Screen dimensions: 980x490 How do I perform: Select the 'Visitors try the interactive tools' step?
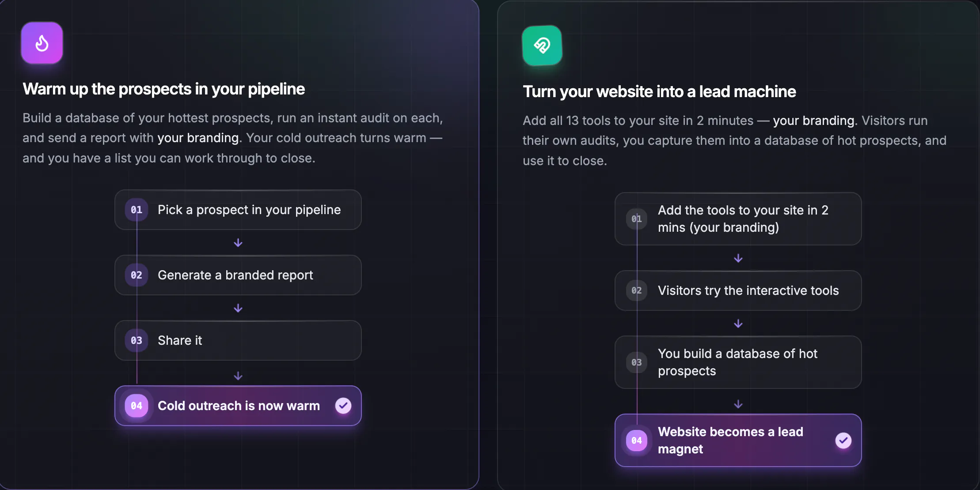tap(738, 290)
